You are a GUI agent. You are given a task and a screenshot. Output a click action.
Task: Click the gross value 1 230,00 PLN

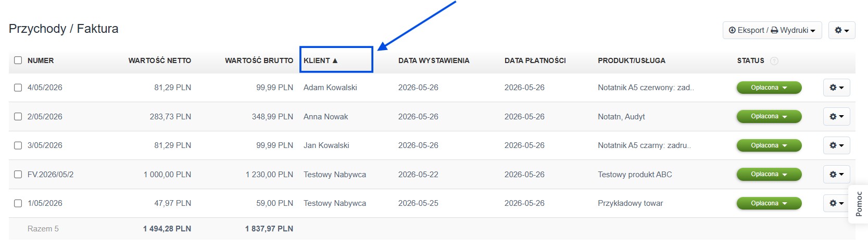pyautogui.click(x=269, y=175)
